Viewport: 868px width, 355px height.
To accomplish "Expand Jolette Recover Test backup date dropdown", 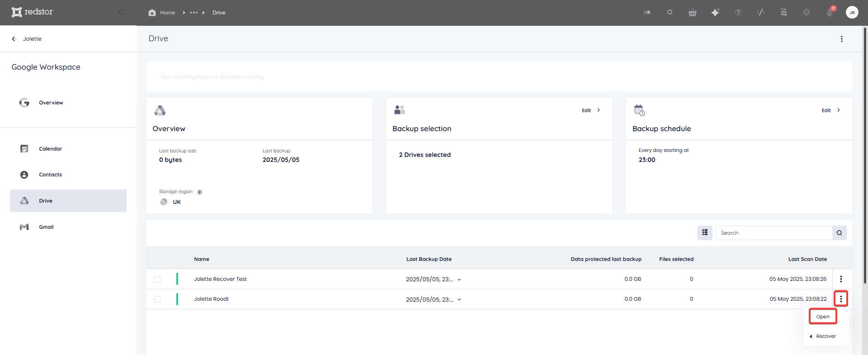I will (459, 280).
